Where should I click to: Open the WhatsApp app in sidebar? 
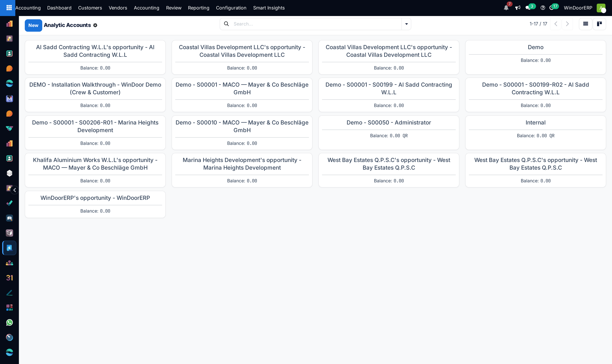pyautogui.click(x=9, y=323)
